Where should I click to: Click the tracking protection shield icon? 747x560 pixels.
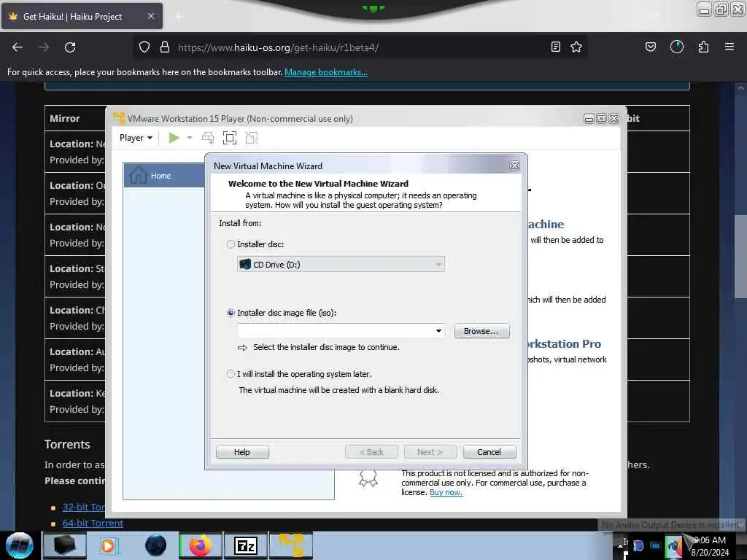144,47
